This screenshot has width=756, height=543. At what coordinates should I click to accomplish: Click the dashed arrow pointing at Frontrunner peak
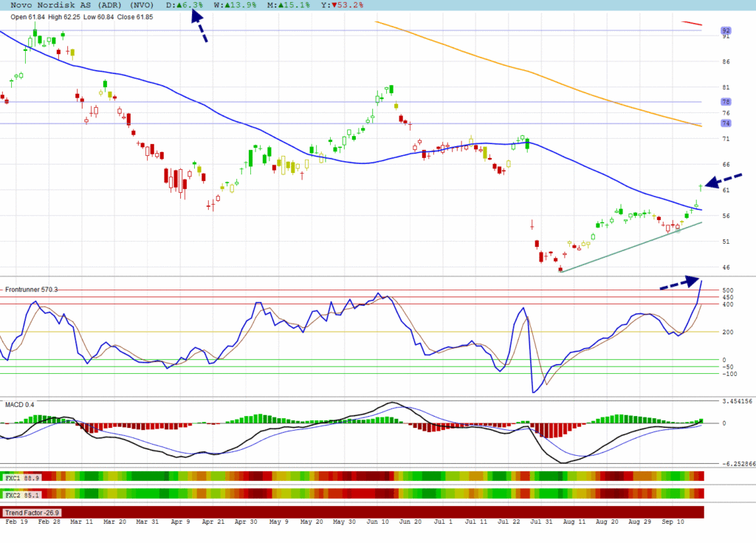pyautogui.click(x=679, y=284)
